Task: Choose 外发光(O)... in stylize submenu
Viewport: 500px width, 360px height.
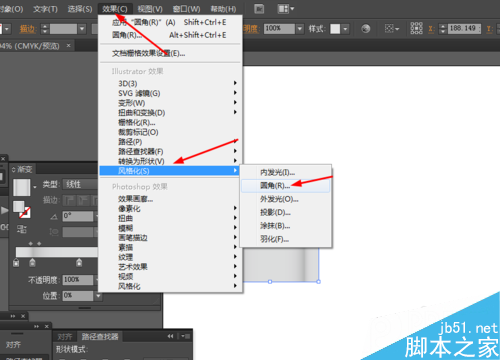Action: (286, 199)
